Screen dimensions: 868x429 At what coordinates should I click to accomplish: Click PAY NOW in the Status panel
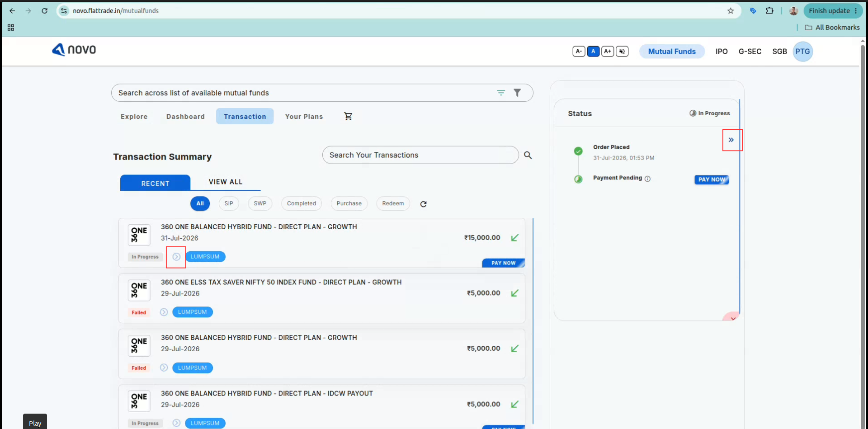point(712,179)
